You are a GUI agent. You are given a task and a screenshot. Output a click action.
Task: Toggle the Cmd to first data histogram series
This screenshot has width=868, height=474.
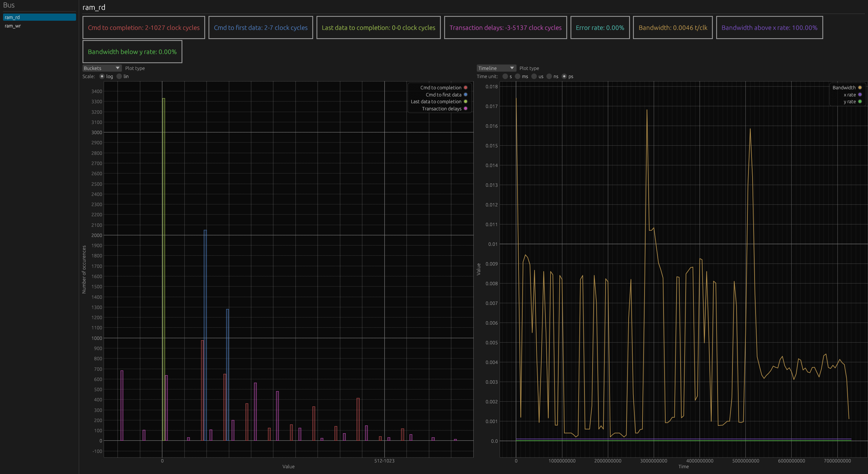tap(443, 95)
